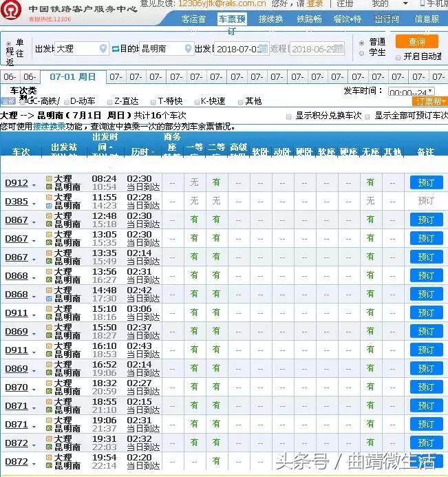Viewport: 448px width, 477px height.
Task: Open the 车票预订 menu tab
Action: click(232, 19)
